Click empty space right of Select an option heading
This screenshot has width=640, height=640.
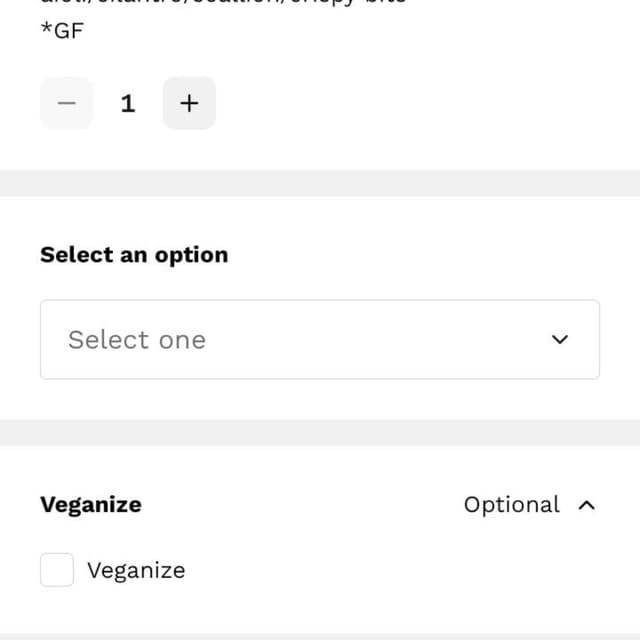420,255
